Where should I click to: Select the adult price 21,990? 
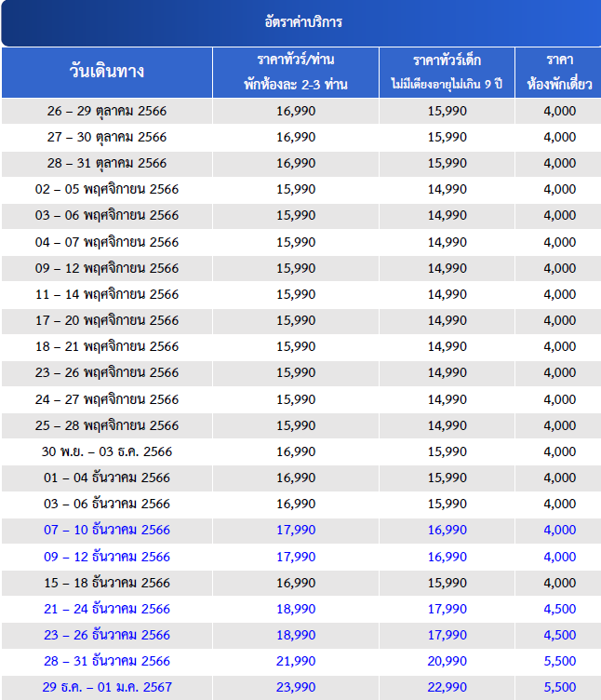tap(296, 661)
